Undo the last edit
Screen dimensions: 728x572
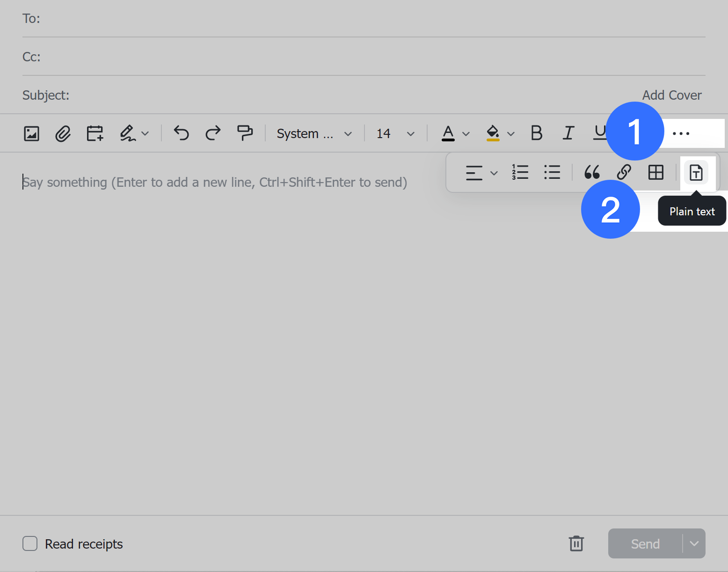181,133
